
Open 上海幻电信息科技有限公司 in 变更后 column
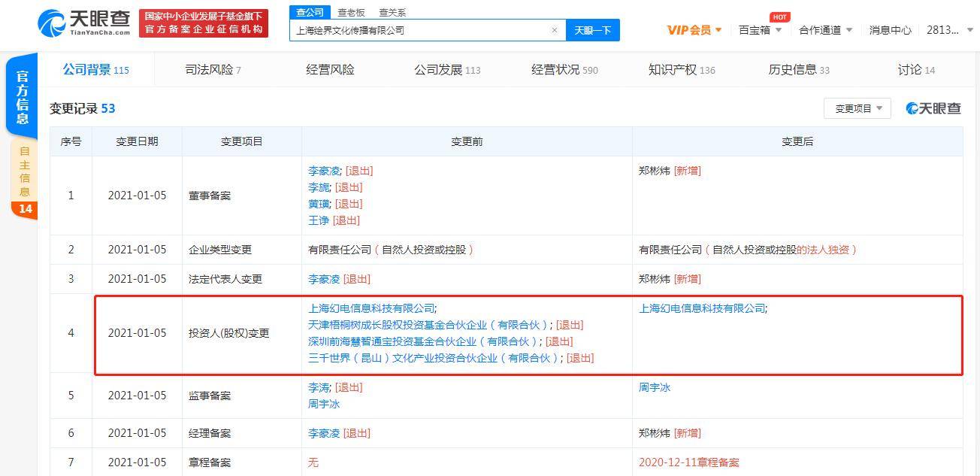coord(702,308)
